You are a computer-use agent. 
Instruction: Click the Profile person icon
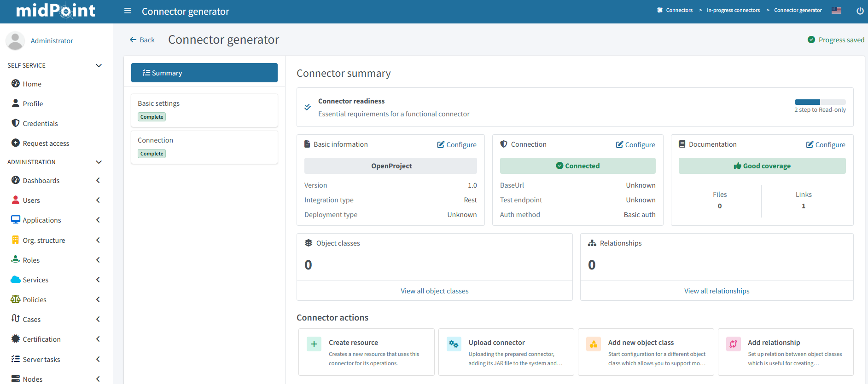point(16,103)
